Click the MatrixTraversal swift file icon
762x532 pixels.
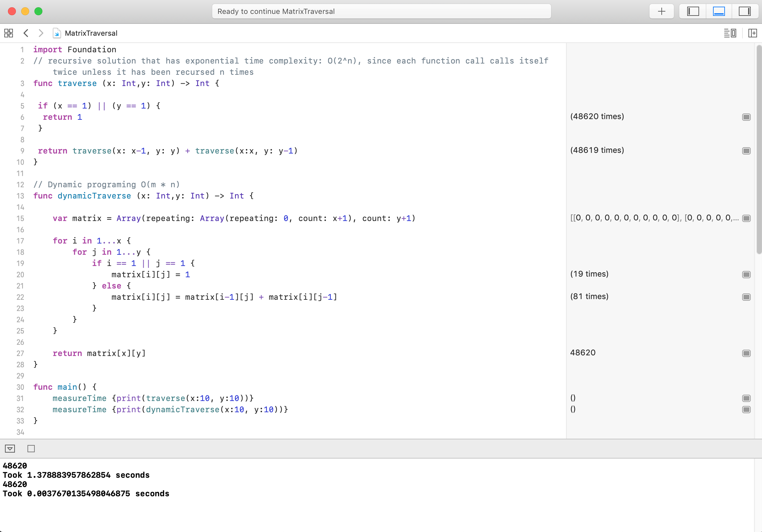(57, 33)
